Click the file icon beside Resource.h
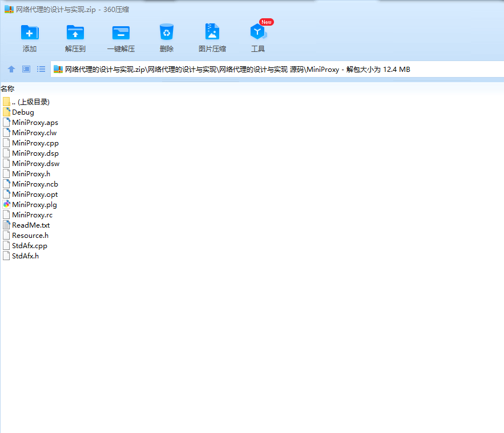The width and height of the screenshot is (504, 433). tap(6, 236)
